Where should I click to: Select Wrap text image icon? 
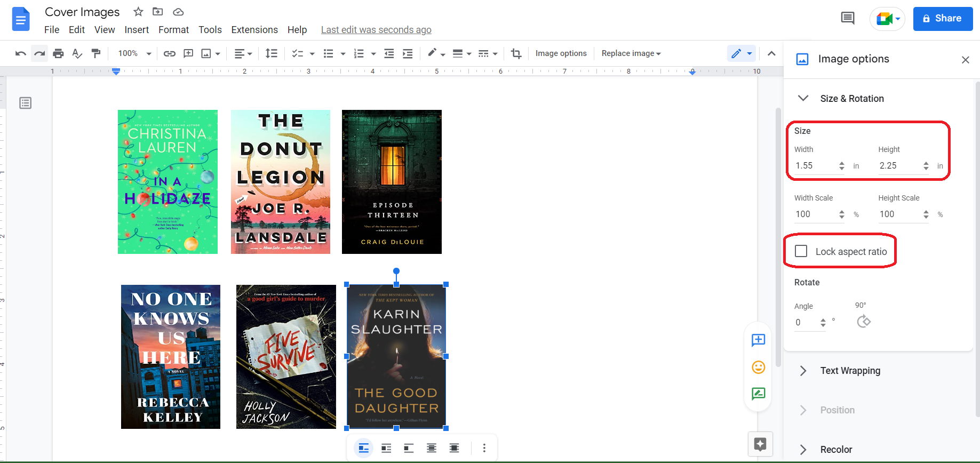386,448
